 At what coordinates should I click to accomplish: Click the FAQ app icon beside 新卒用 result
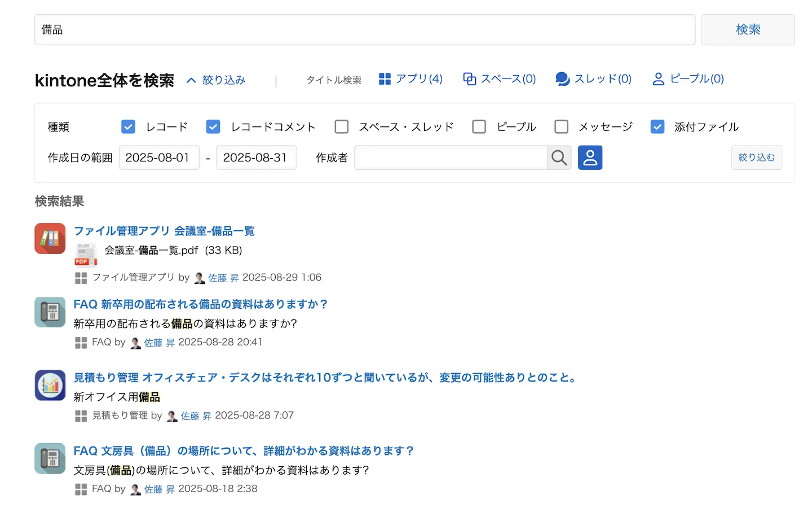[x=50, y=312]
